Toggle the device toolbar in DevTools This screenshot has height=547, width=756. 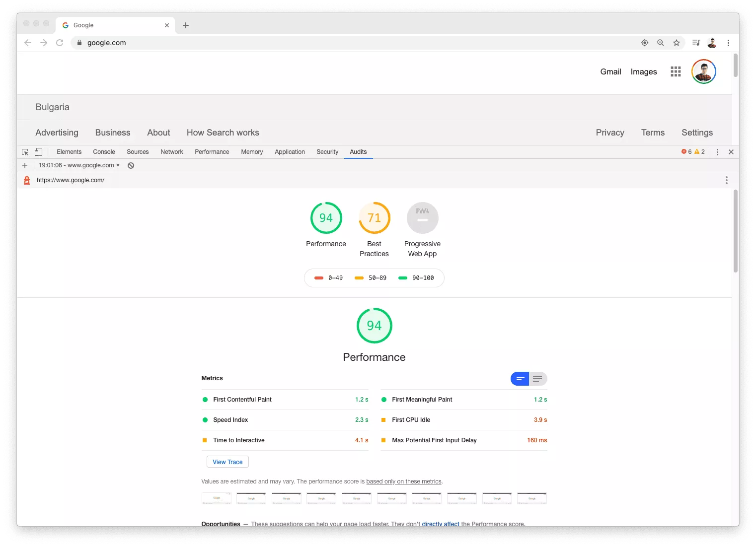38,152
